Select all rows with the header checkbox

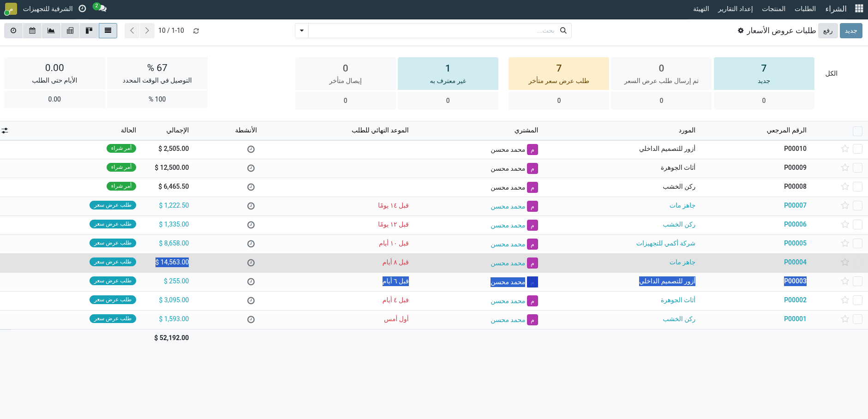pyautogui.click(x=858, y=131)
